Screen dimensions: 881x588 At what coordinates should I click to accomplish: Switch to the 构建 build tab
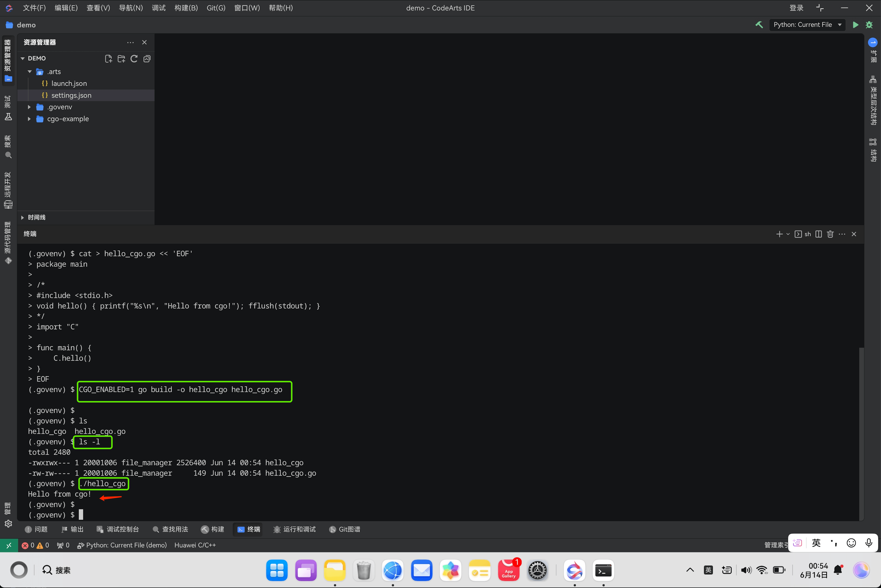[212, 529]
